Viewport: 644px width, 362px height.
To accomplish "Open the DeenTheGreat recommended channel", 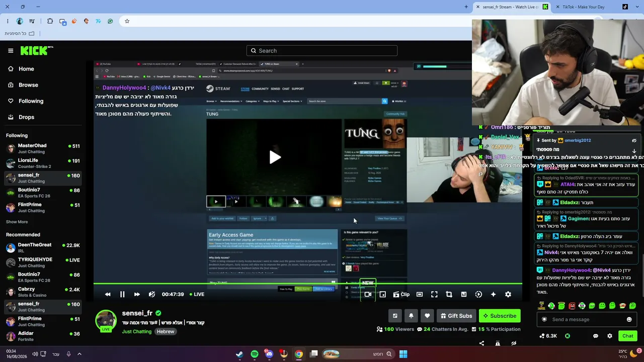I will (43, 247).
